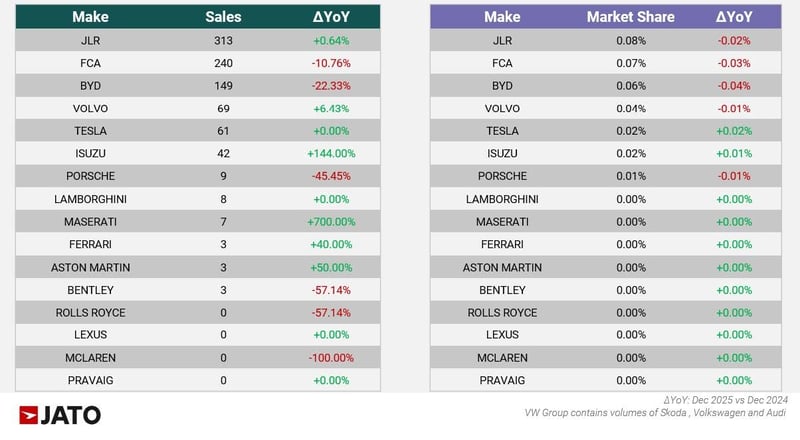
Task: Click the ISUZU +144.00% change value
Action: tap(330, 153)
